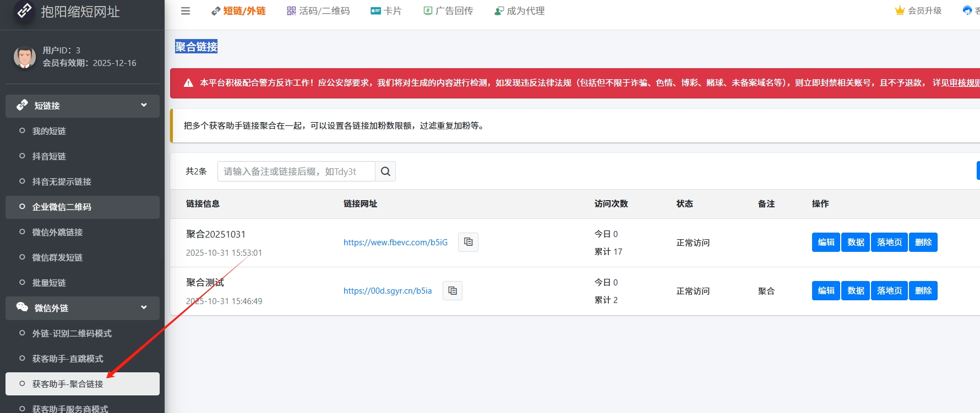Open 会员升级 crown icon
The height and width of the screenshot is (413, 980).
[900, 10]
